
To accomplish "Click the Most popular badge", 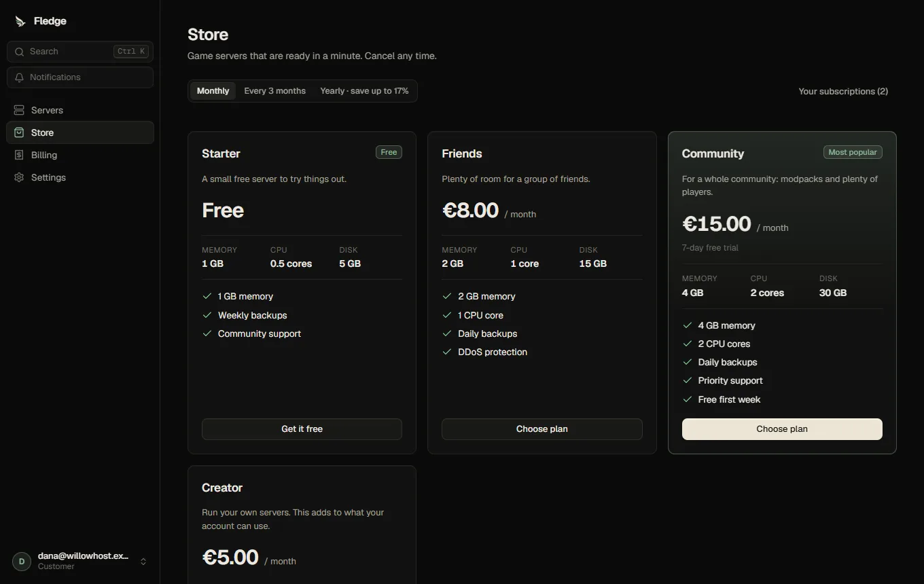I will tap(853, 152).
